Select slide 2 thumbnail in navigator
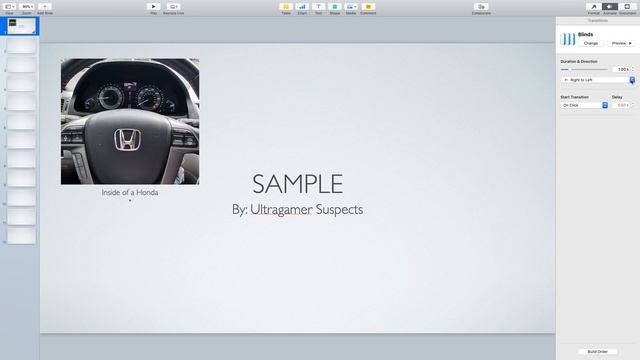Image resolution: width=640 pixels, height=360 pixels. pos(22,45)
